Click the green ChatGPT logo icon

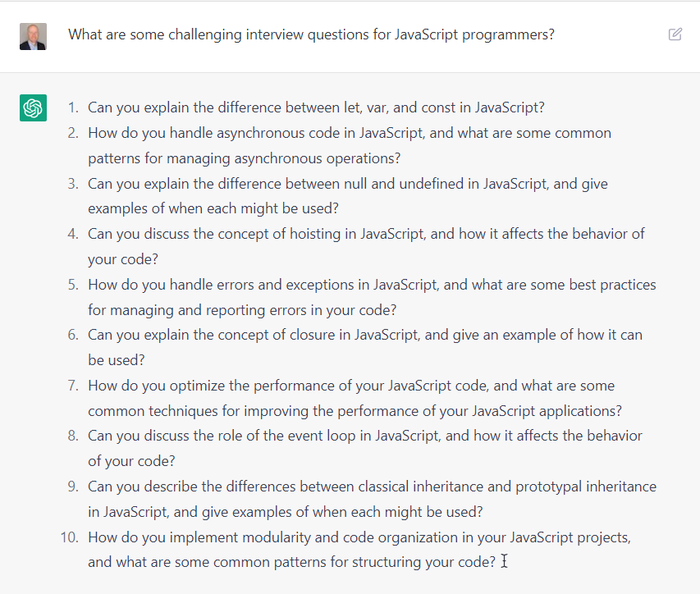(x=33, y=107)
